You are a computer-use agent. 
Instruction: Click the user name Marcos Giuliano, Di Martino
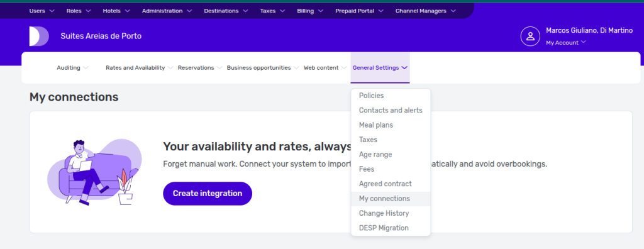[589, 31]
